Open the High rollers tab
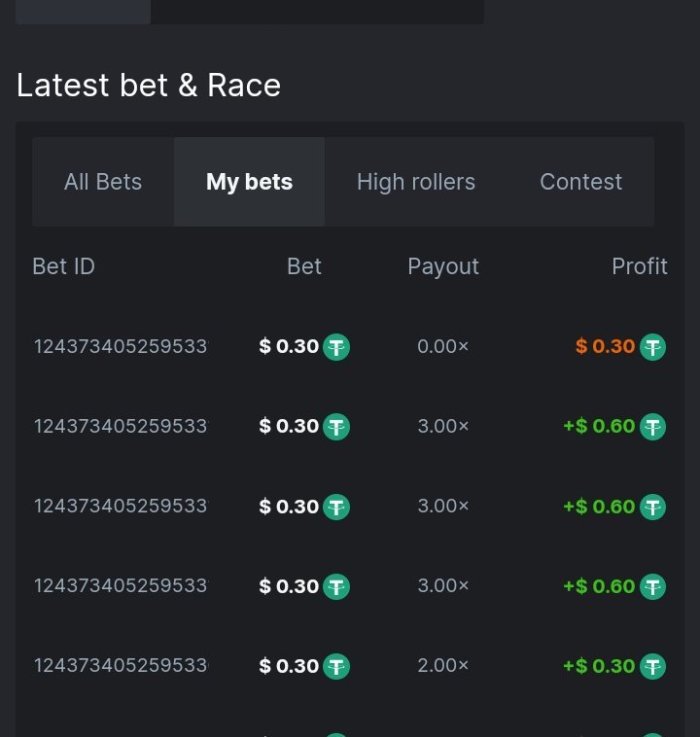Screen dimensions: 700x737 [416, 182]
